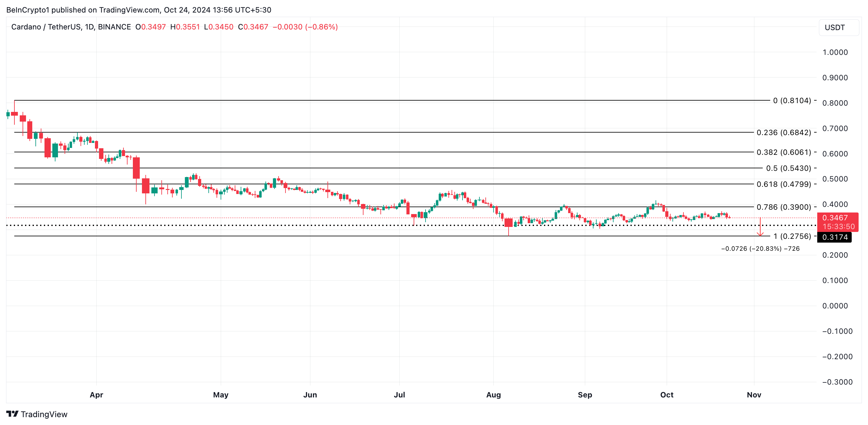Select the 0.5 (0.5430) Fibonacci label
The width and height of the screenshot is (868, 425).
(x=788, y=168)
